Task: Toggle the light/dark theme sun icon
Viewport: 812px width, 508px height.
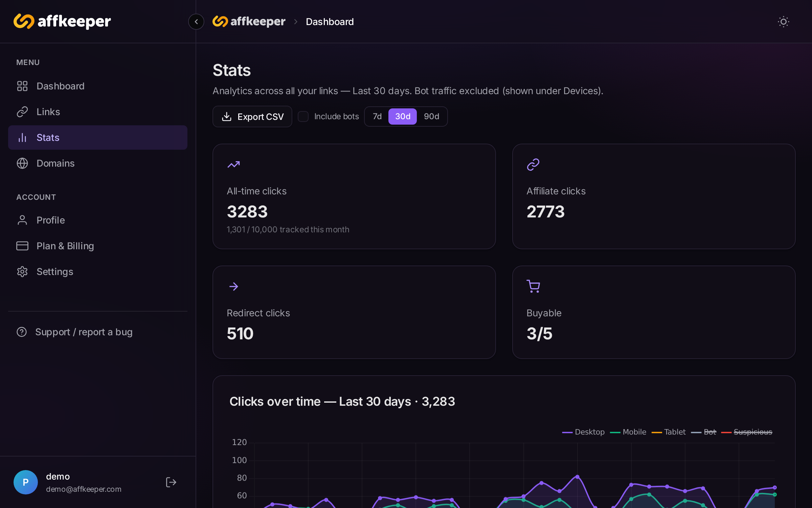Action: pyautogui.click(x=783, y=22)
